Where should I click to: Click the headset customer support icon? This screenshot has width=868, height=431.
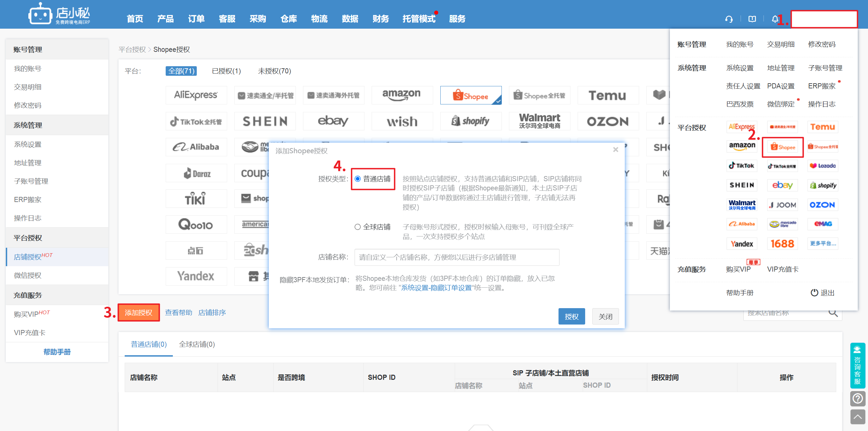pos(729,19)
